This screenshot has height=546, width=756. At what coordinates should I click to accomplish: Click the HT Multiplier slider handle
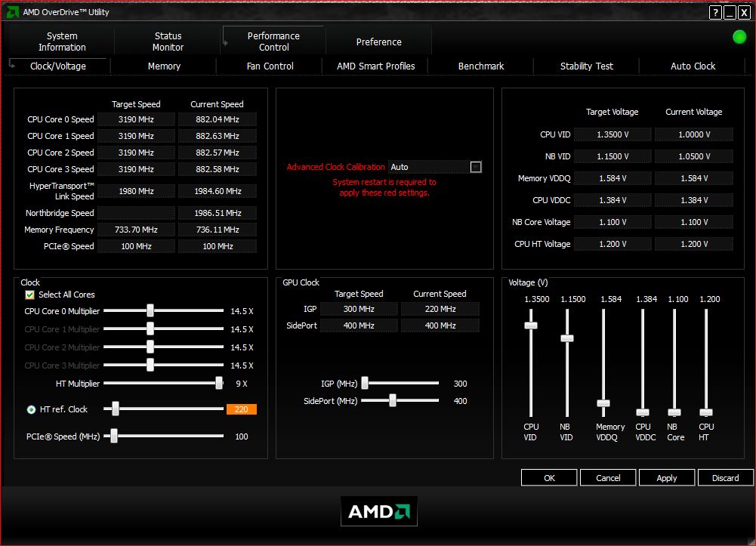pyautogui.click(x=219, y=383)
